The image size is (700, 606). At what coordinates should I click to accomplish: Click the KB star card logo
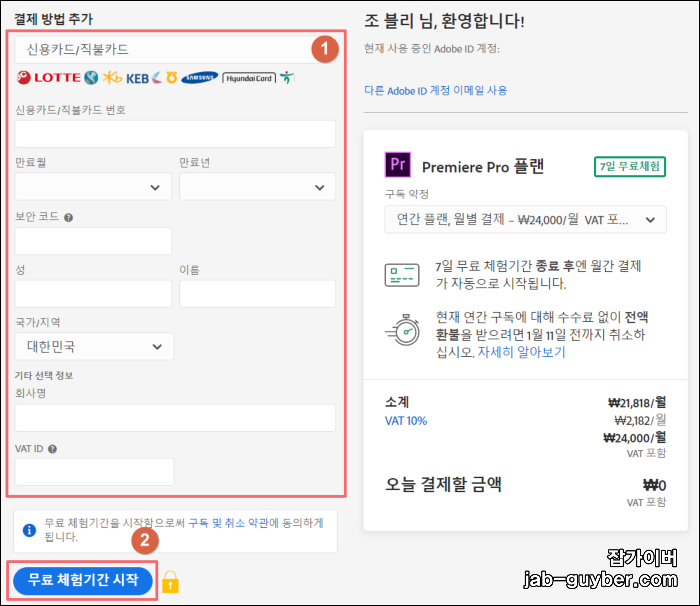click(x=112, y=77)
